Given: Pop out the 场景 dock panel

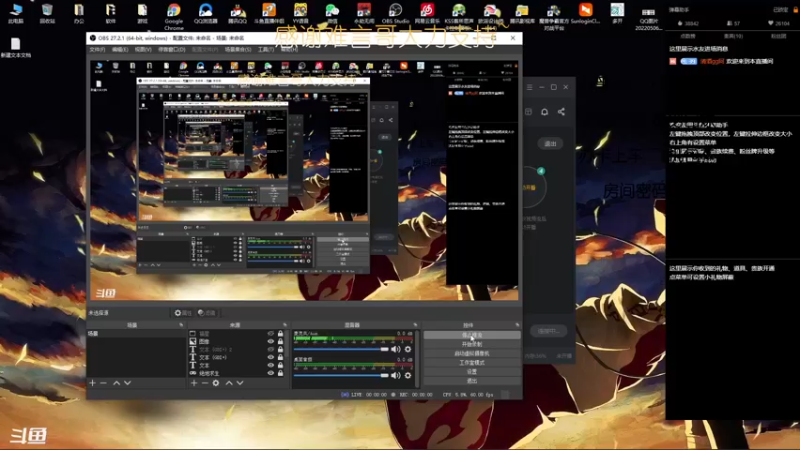Looking at the screenshot, I should (181, 325).
